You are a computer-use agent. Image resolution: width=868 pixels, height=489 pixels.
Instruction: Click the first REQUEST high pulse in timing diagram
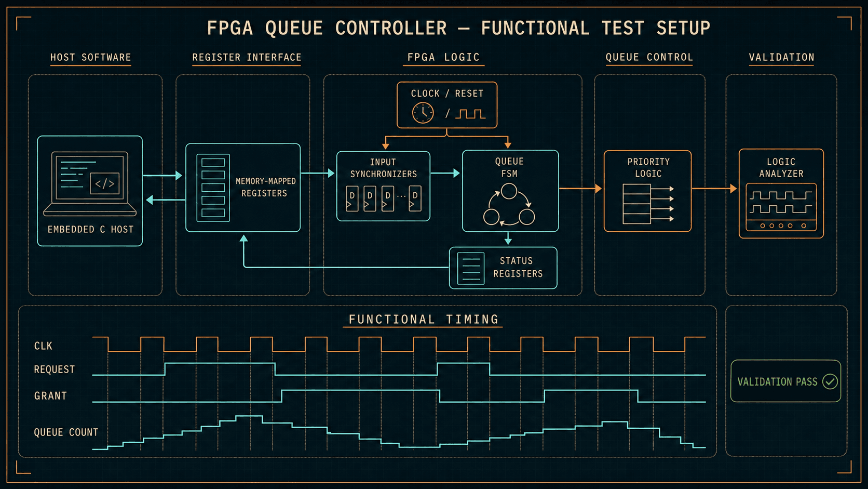coord(220,368)
